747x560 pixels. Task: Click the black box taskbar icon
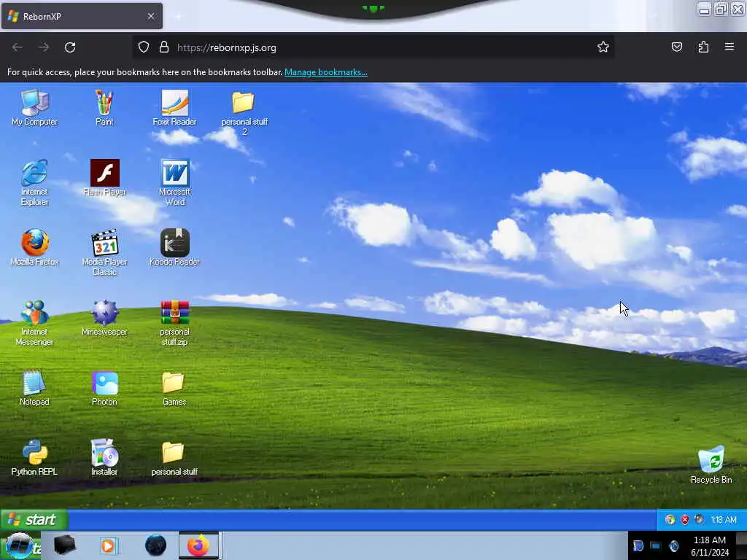coord(65,545)
